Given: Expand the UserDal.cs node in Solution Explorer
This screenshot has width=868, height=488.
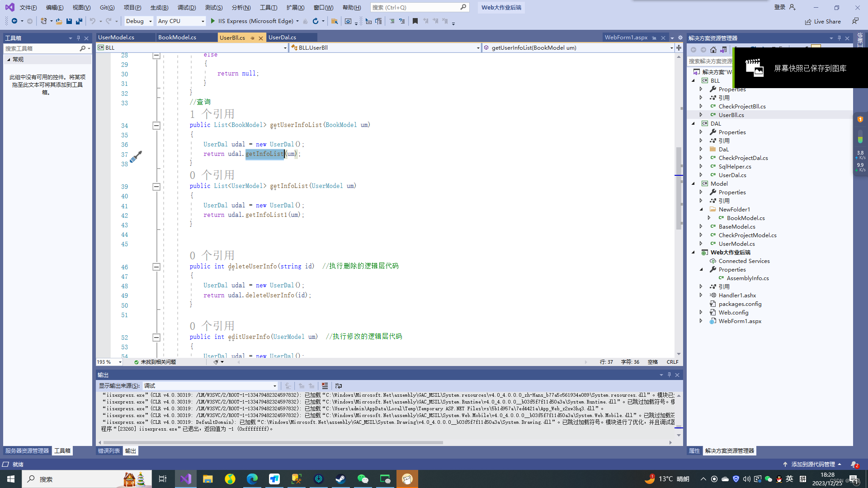Looking at the screenshot, I should (x=701, y=175).
